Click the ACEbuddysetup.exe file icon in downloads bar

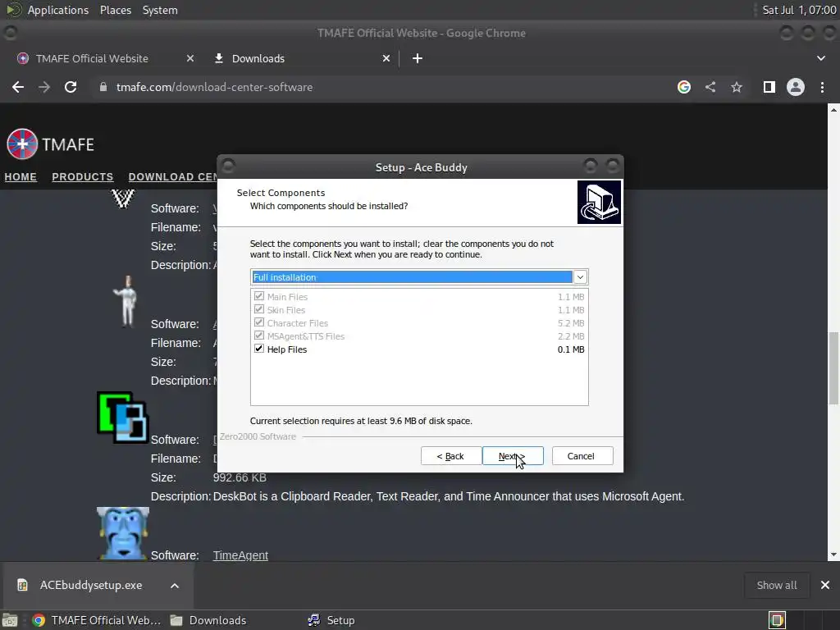pos(22,585)
